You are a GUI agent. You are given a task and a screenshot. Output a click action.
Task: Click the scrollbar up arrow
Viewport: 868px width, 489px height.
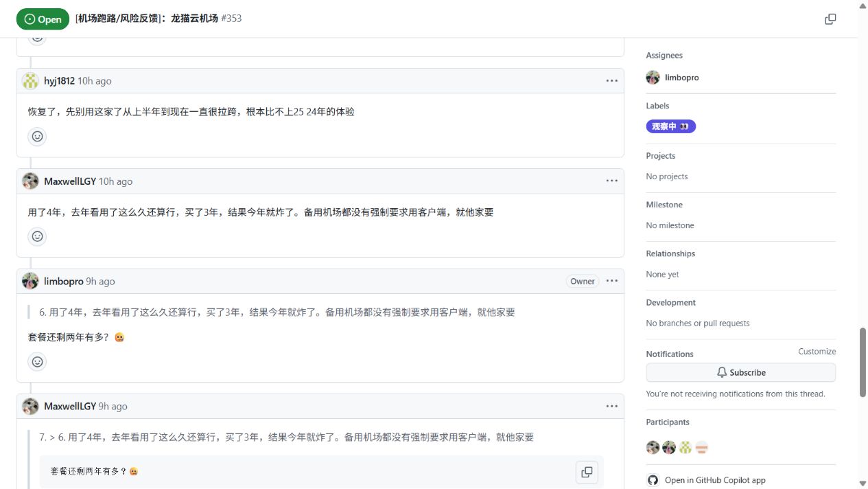point(863,5)
